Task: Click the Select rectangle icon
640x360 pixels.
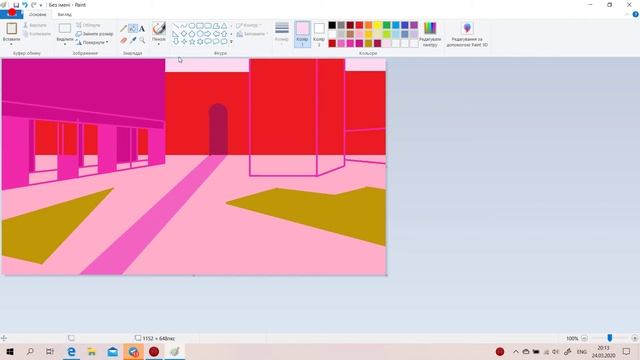Action: [64, 28]
